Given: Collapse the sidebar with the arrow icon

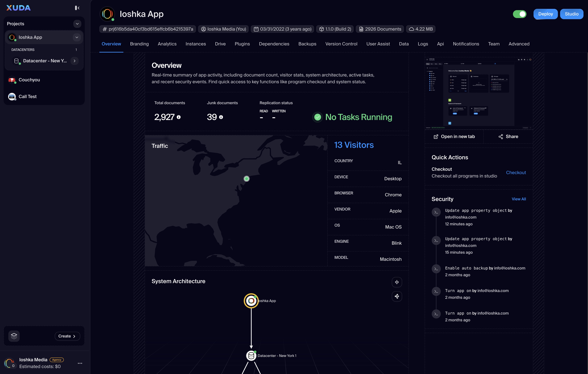Looking at the screenshot, I should 77,8.
